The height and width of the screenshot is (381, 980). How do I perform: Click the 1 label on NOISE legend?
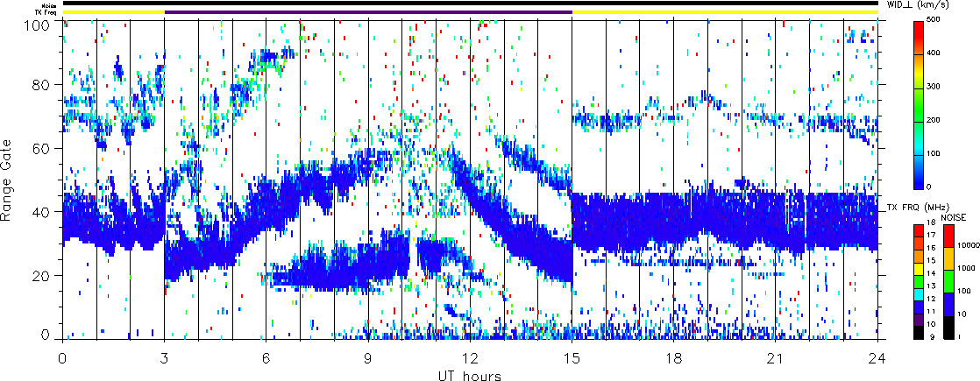click(x=959, y=336)
